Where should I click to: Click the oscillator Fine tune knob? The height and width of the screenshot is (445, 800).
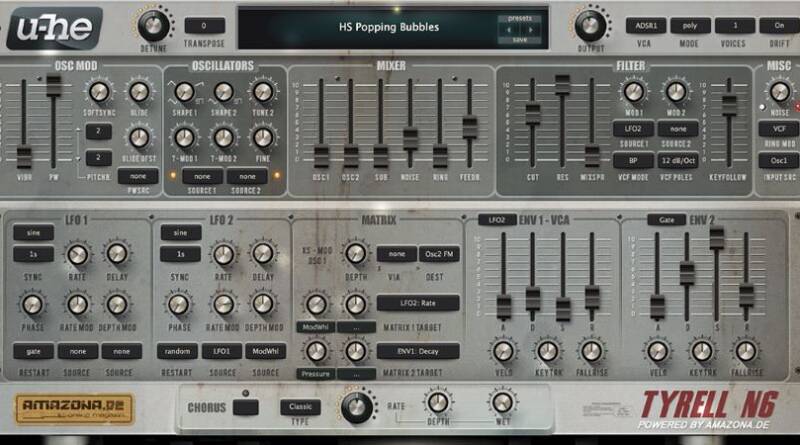[263, 137]
